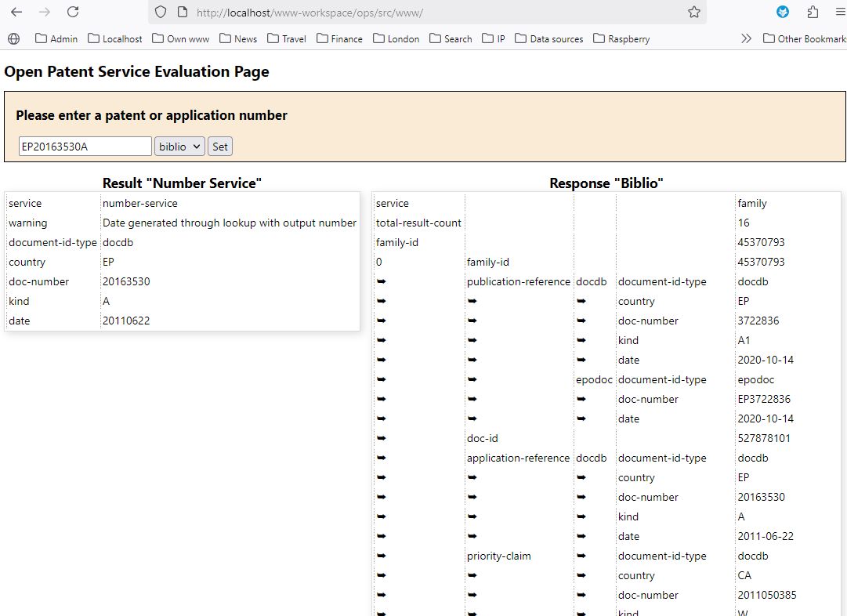Open the Data sources bookmarks folder

[548, 38]
